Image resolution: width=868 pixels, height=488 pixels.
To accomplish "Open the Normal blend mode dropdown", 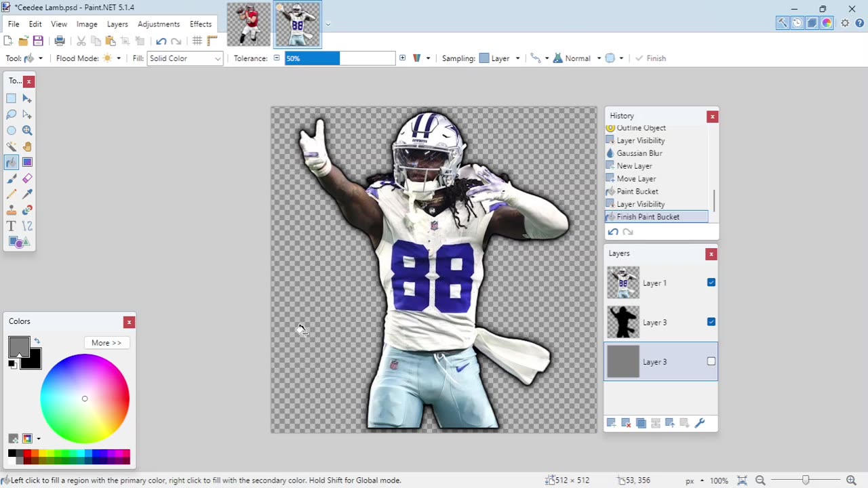I will point(578,58).
